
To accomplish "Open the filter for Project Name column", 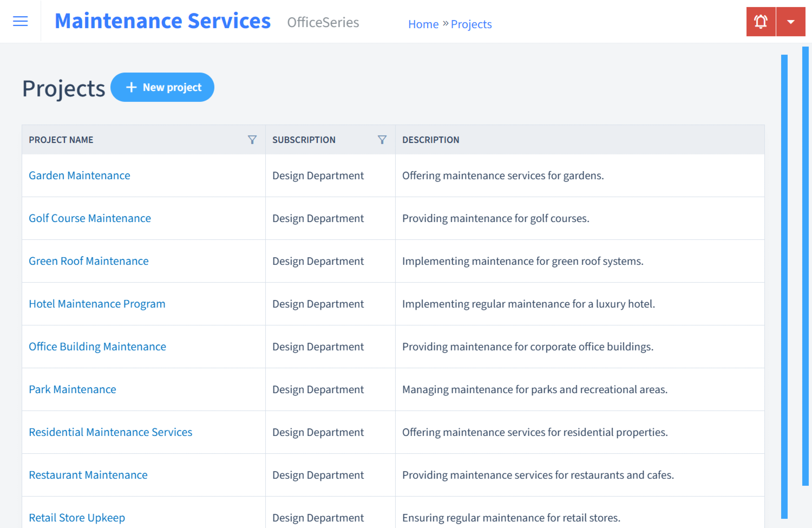I will click(x=252, y=139).
